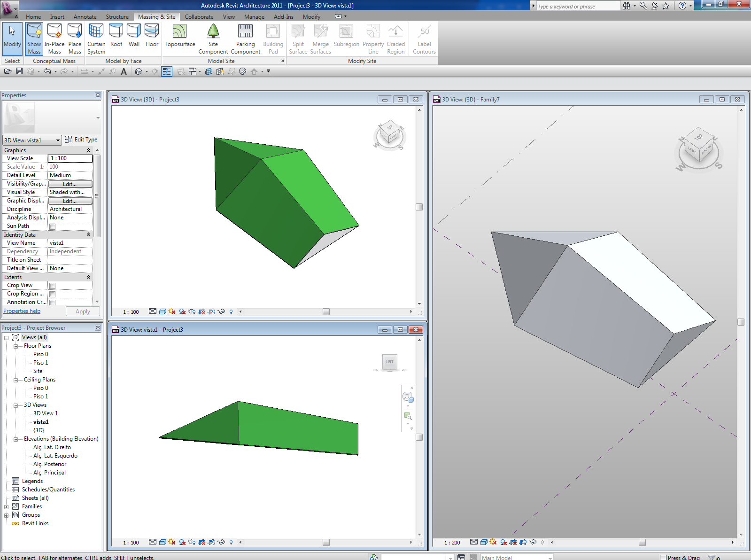Image resolution: width=751 pixels, height=560 pixels.
Task: Click the View Scale 1:100 field
Action: tap(70, 158)
